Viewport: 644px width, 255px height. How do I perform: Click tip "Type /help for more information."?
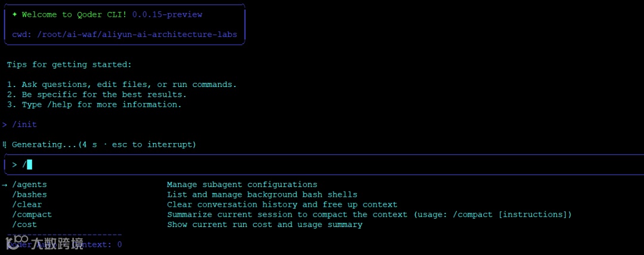click(x=101, y=104)
